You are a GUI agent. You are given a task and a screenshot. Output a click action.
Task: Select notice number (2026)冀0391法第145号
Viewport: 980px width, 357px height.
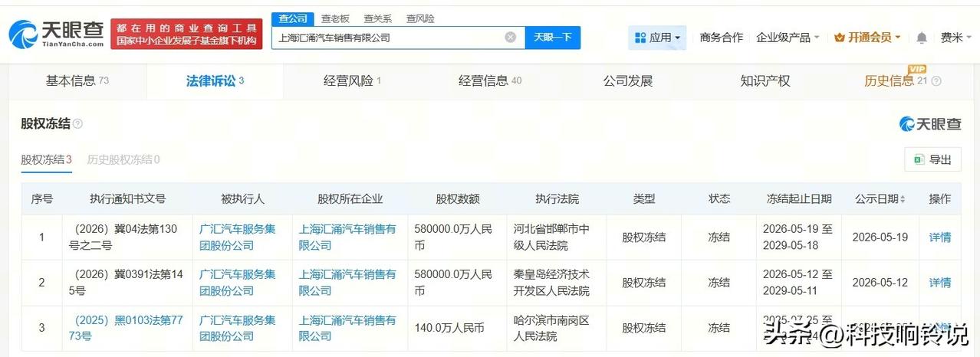pyautogui.click(x=127, y=283)
